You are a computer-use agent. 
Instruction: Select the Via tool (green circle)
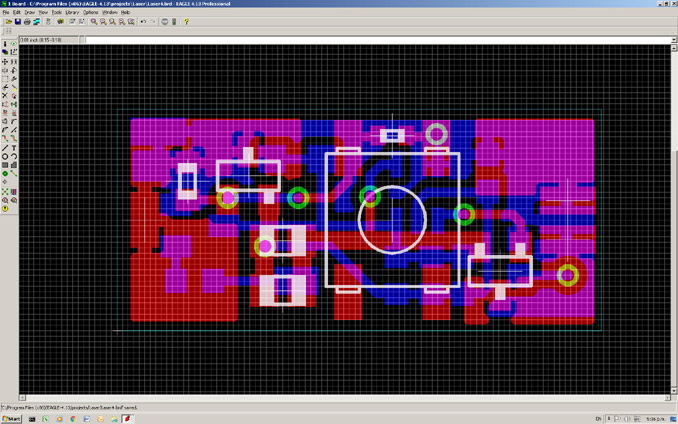[x=5, y=173]
